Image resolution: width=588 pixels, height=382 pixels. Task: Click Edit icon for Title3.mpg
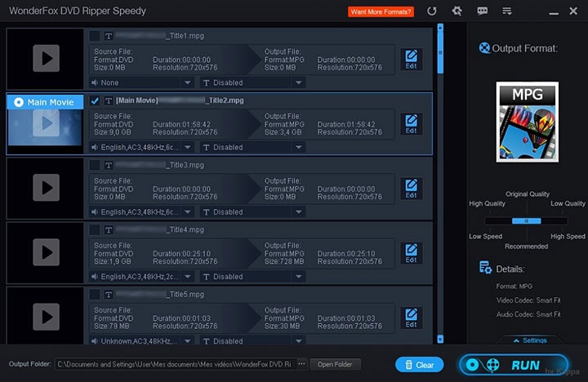coord(411,189)
